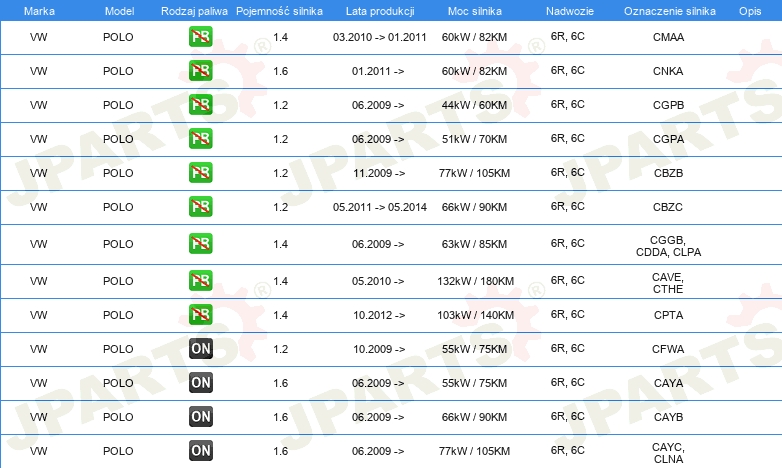Click the Moc silnika column header
The height and width of the screenshot is (468, 782).
[474, 11]
